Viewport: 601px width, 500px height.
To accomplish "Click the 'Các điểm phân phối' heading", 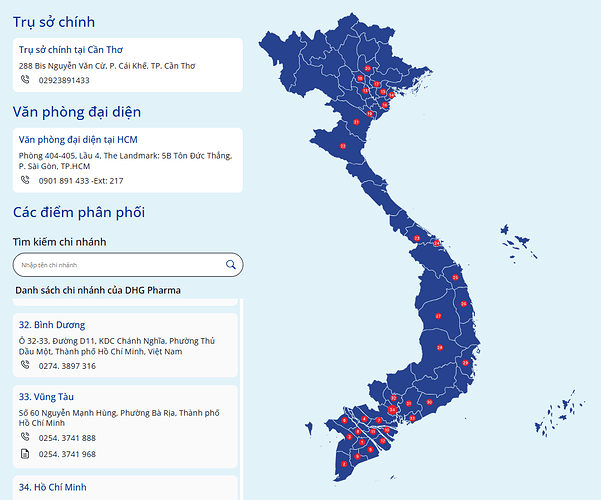I will tap(79, 212).
